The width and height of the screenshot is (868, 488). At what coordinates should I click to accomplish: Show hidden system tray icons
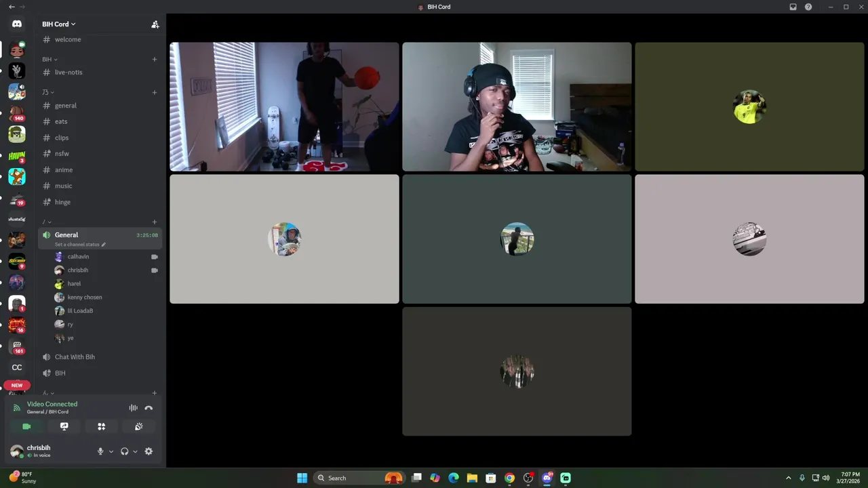788,478
